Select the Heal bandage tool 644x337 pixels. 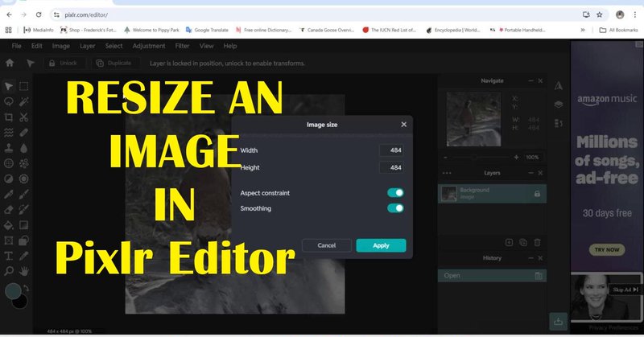(x=24, y=133)
